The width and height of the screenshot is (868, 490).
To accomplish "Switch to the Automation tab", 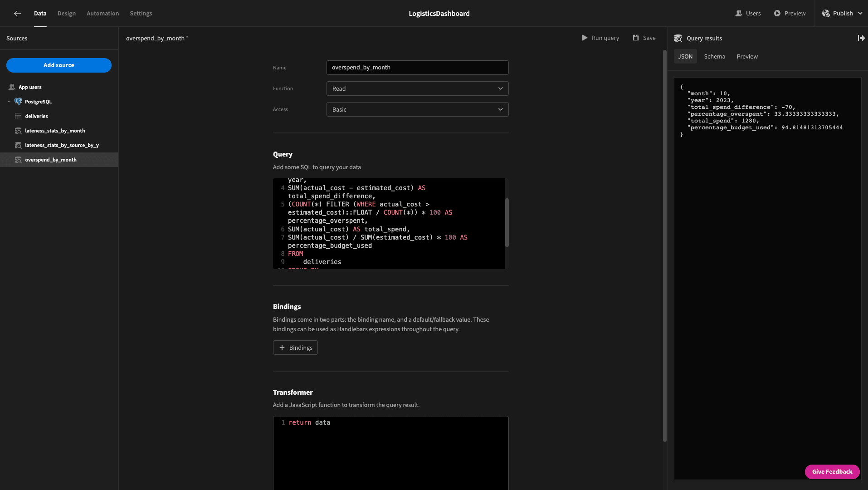I will (103, 14).
